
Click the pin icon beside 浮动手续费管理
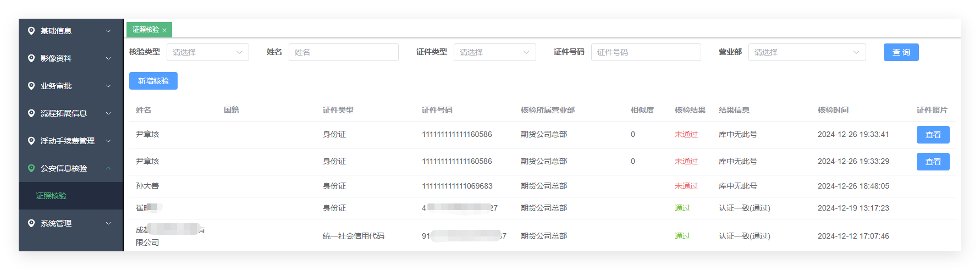tap(31, 141)
